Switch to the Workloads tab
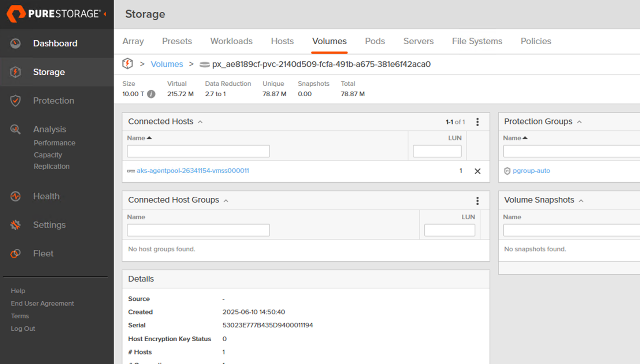 coord(231,41)
